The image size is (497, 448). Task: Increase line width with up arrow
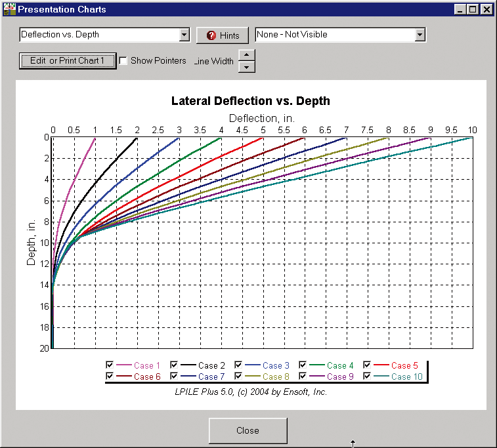tap(246, 54)
